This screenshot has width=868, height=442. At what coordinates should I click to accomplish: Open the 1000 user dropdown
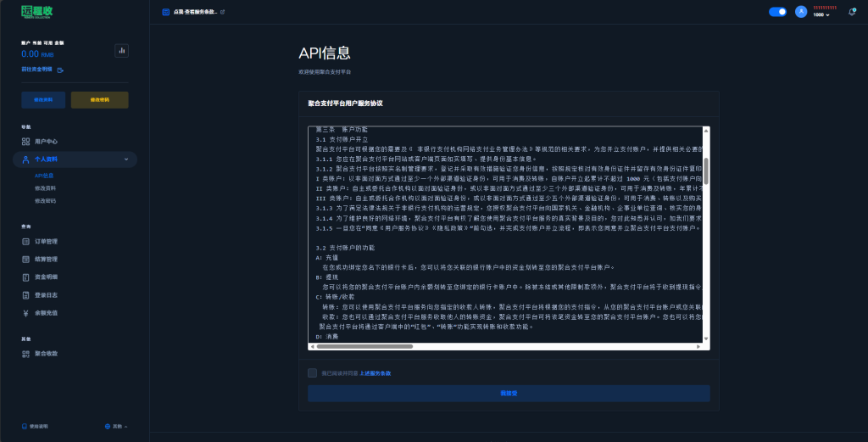coord(821,15)
